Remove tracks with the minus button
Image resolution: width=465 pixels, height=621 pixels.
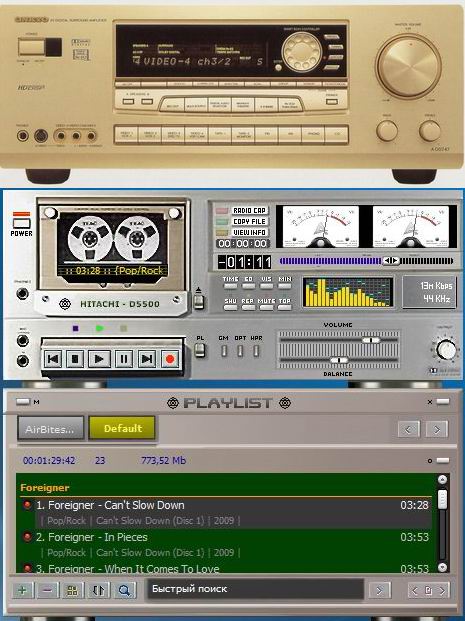coord(47,591)
